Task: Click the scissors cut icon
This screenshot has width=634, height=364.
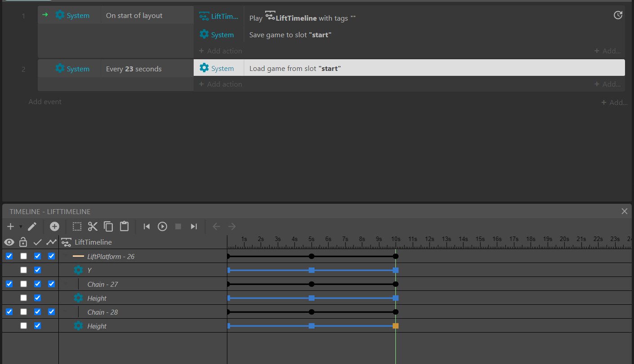Action: (93, 226)
